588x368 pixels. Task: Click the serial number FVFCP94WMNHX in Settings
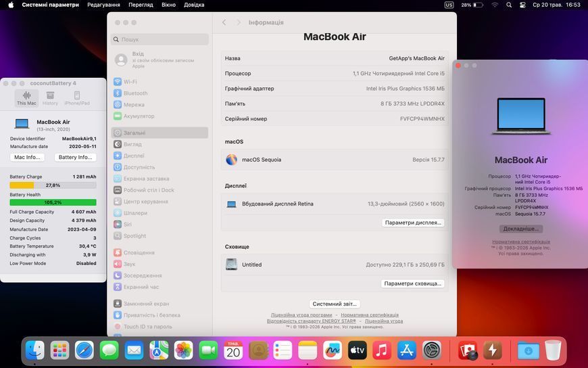pyautogui.click(x=422, y=118)
